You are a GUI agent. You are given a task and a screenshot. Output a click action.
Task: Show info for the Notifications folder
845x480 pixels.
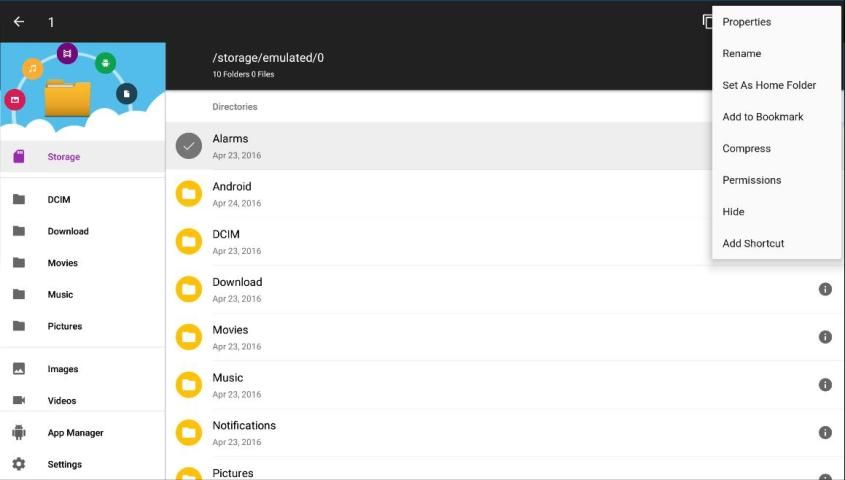pos(825,433)
